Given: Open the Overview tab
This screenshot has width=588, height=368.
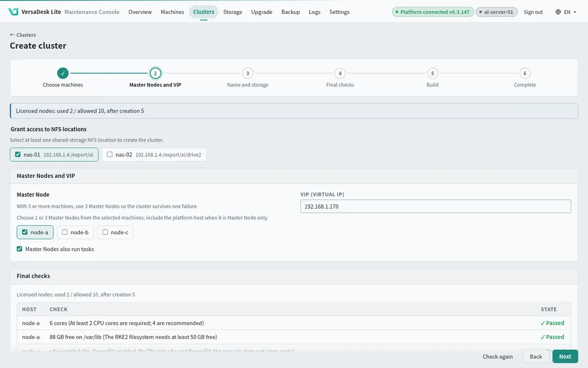Looking at the screenshot, I should pos(140,12).
